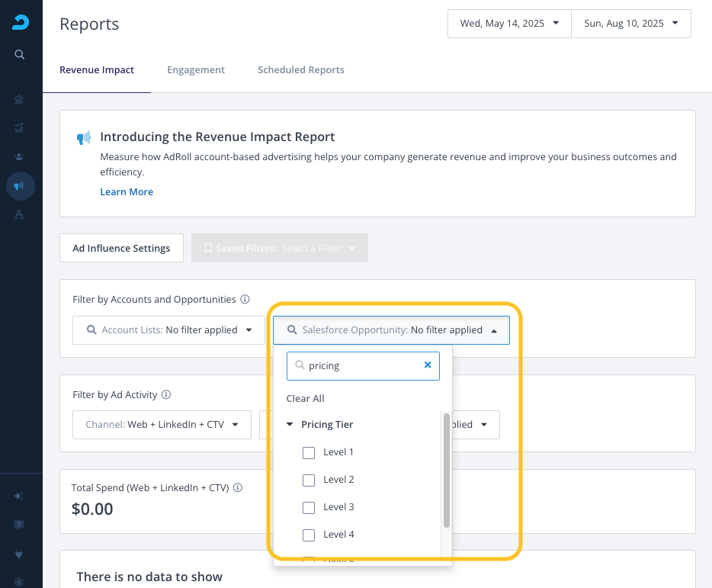Switch to the Engagement tab
Image resolution: width=712 pixels, height=588 pixels.
[x=196, y=70]
